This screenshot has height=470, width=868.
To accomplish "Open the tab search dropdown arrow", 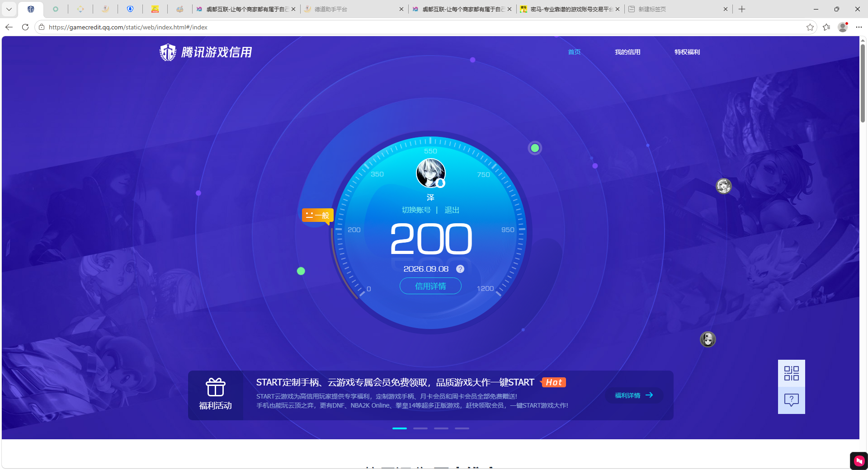I will tap(9, 9).
